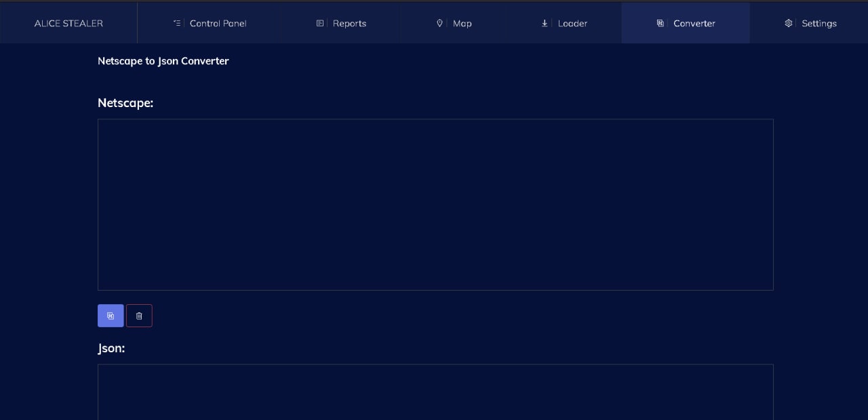Viewport: 868px width, 420px height.
Task: Open the Settings tab
Action: [810, 23]
